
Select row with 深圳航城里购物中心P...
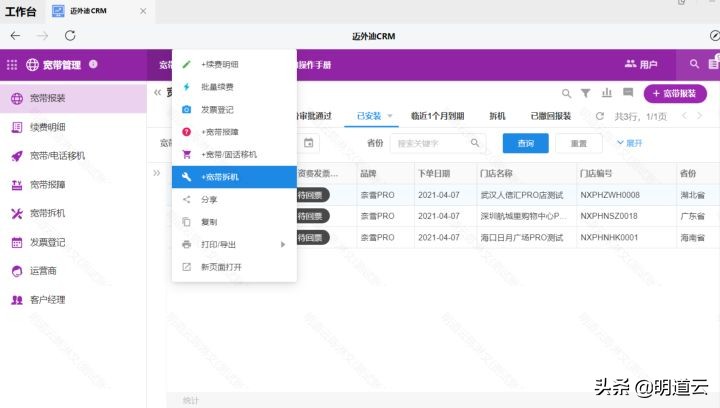coord(524,216)
